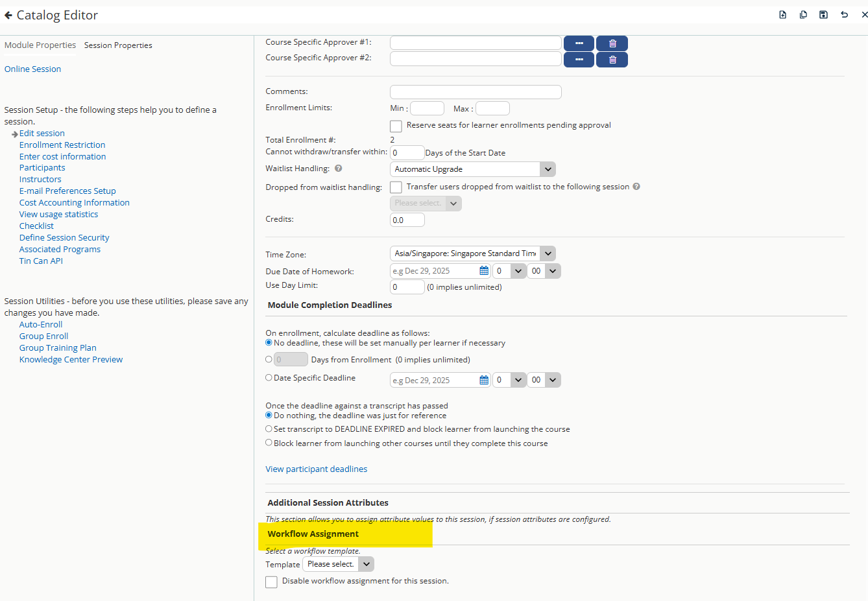The width and height of the screenshot is (868, 601).
Task: Open Enter cost information step
Action: (62, 156)
